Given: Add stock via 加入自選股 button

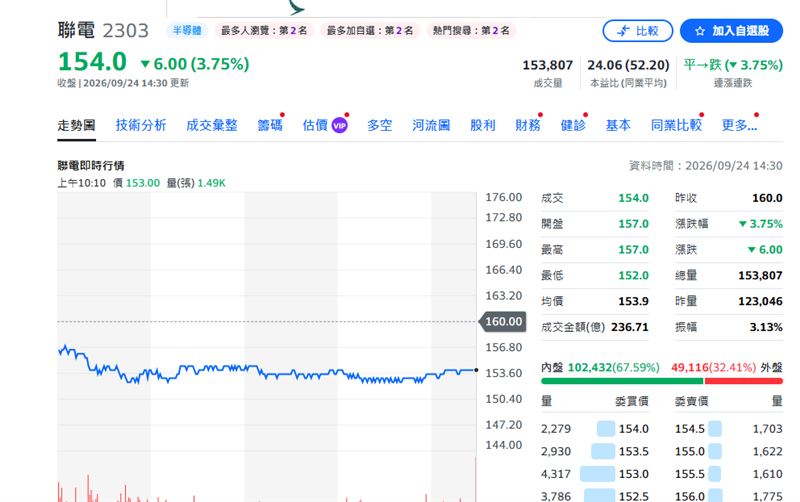Looking at the screenshot, I should [731, 31].
